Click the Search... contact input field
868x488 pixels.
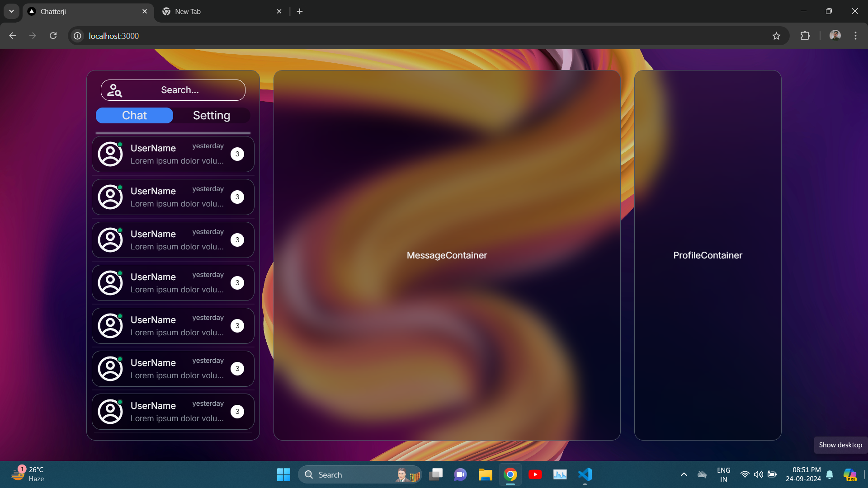point(180,90)
